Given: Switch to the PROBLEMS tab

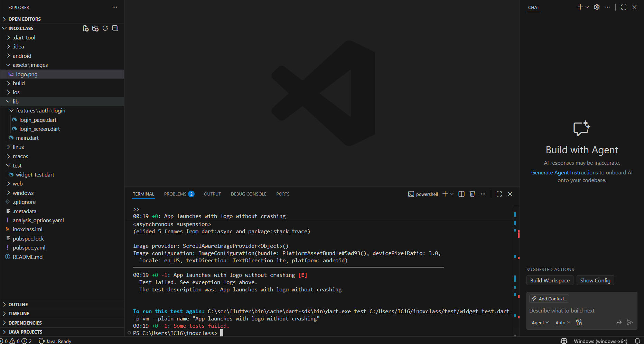Looking at the screenshot, I should tap(179, 194).
